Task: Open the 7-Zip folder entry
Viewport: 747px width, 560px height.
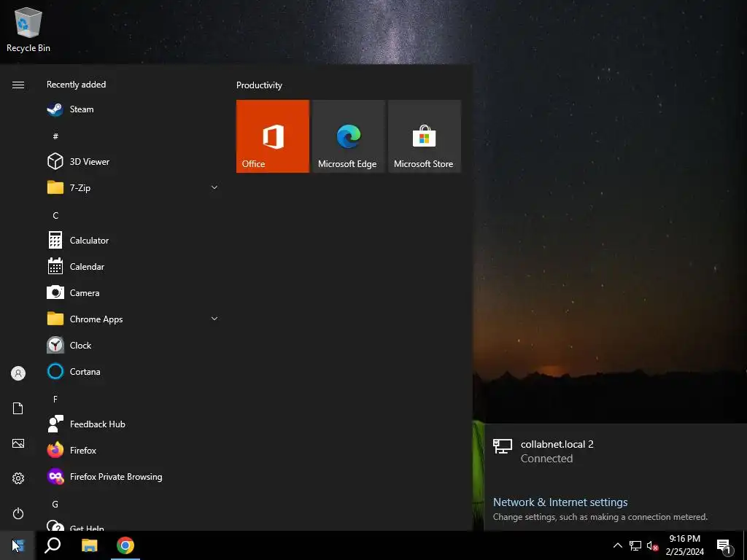Action: (133, 187)
